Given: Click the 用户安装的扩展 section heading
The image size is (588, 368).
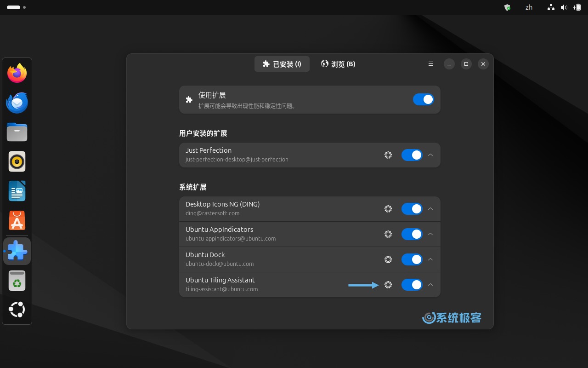Looking at the screenshot, I should pos(203,133).
